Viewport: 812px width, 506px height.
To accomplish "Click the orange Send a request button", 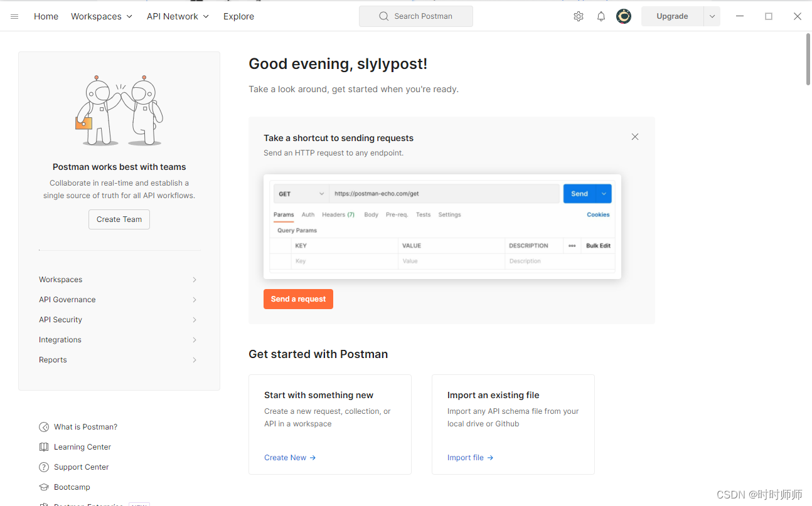I will tap(298, 299).
